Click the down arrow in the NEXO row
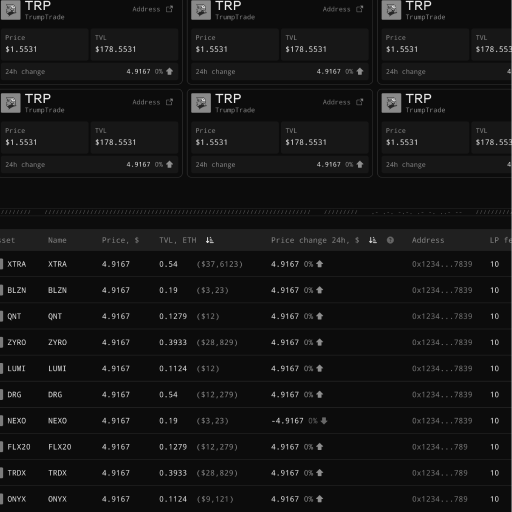 tap(324, 421)
